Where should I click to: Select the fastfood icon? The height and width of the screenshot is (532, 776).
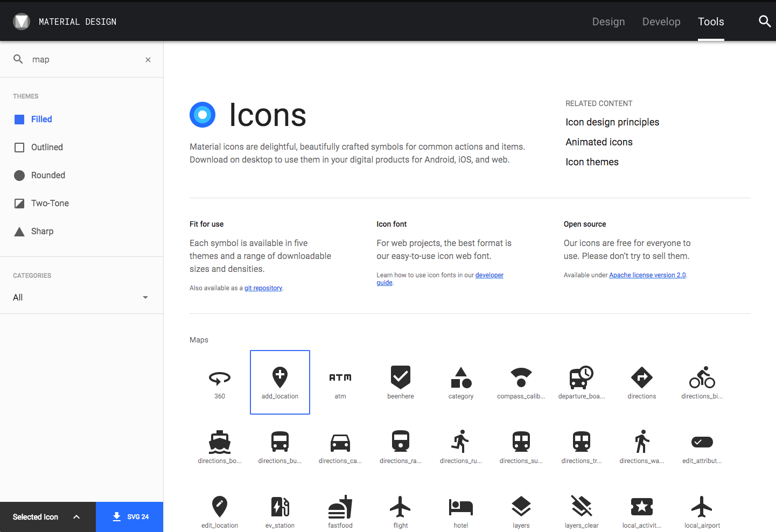point(340,511)
